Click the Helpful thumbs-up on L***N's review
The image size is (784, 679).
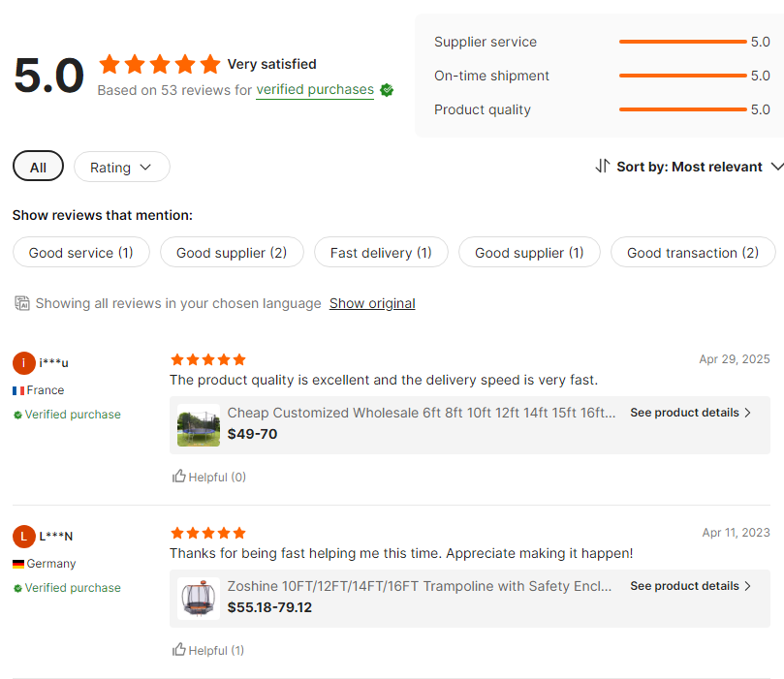(181, 649)
